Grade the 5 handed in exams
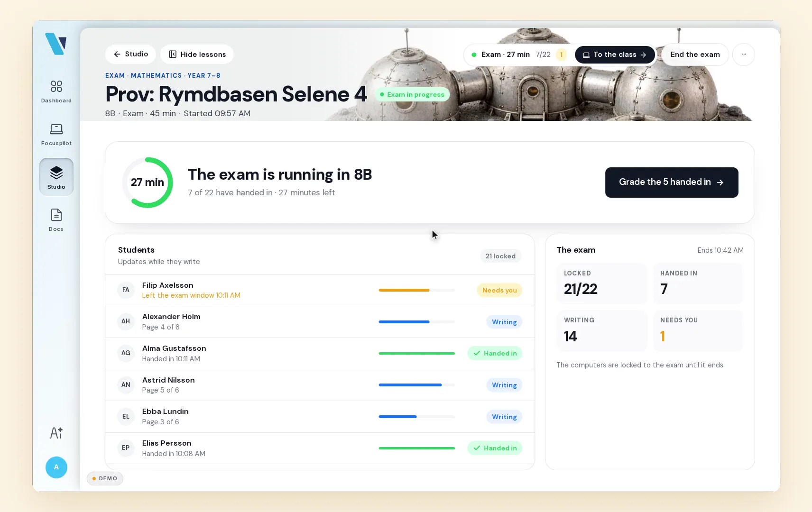812x512 pixels. pyautogui.click(x=672, y=183)
